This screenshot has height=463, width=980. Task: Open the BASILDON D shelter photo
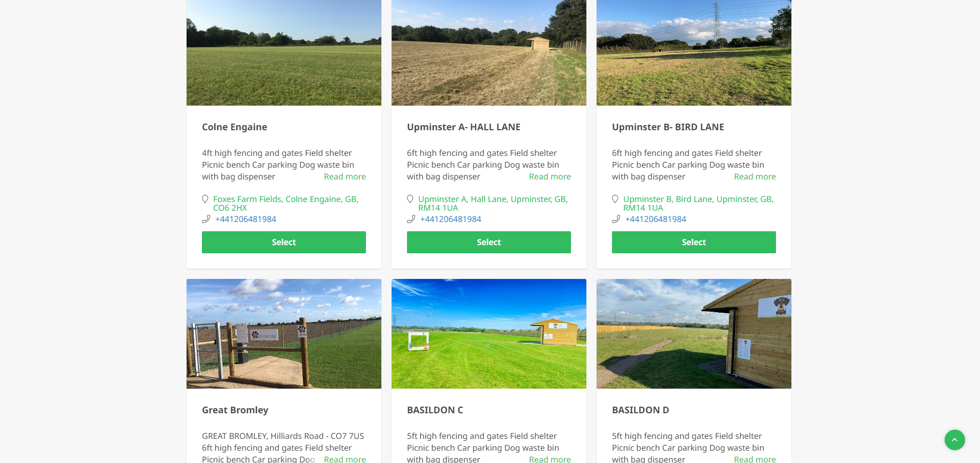[x=694, y=334]
